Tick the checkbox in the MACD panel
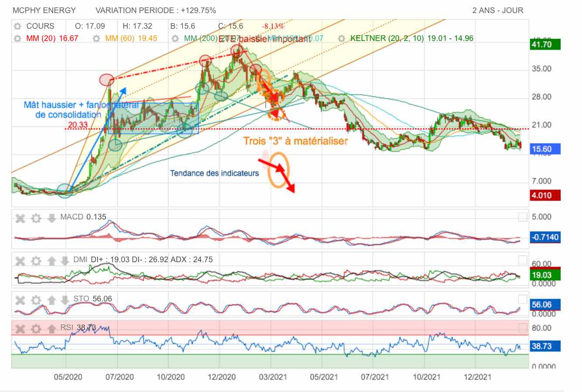This screenshot has height=392, width=582. tap(523, 217)
